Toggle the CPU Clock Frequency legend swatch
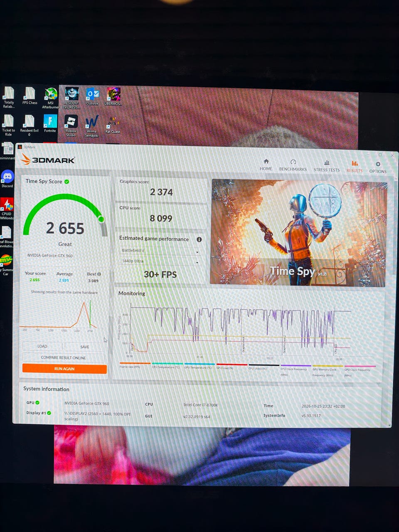The width and height of the screenshot is (399, 532). pyautogui.click(x=296, y=365)
